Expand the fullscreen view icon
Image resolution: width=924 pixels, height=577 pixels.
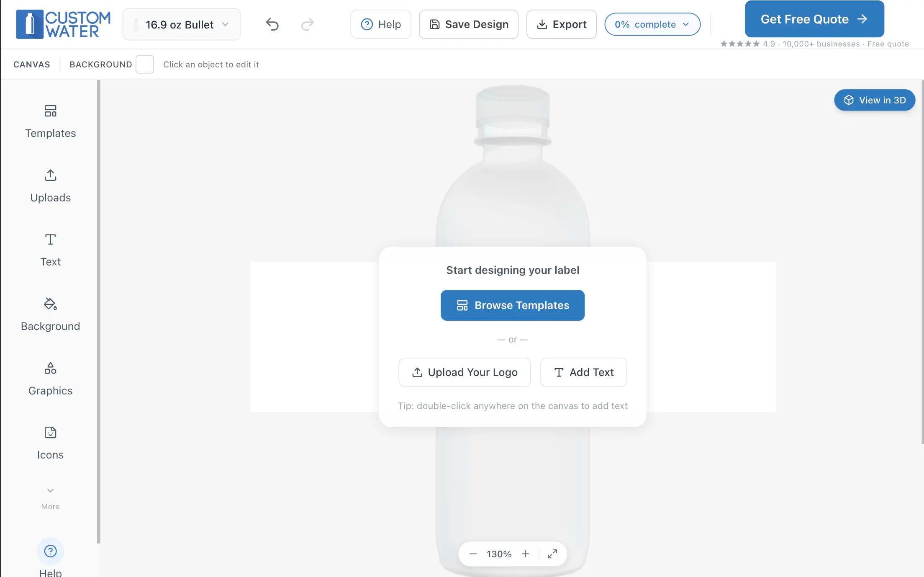(x=552, y=554)
